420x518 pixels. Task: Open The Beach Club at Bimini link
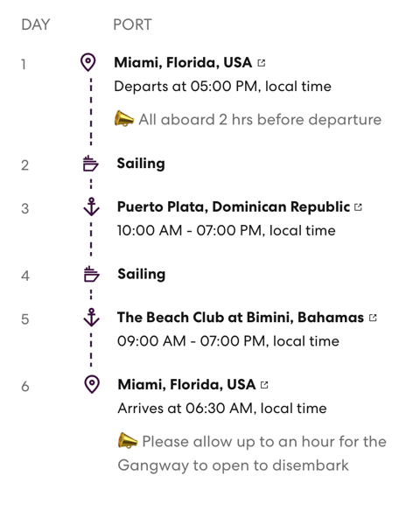tap(241, 318)
